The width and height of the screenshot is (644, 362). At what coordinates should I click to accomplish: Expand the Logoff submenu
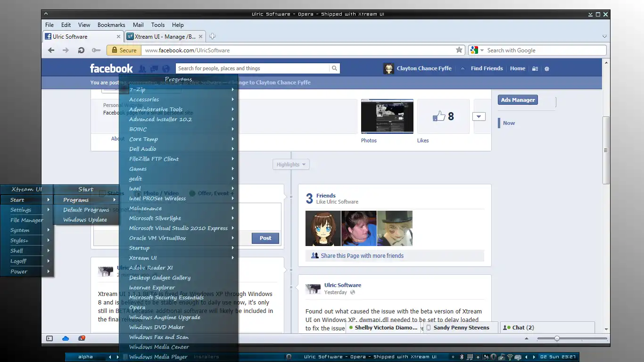pyautogui.click(x=27, y=261)
